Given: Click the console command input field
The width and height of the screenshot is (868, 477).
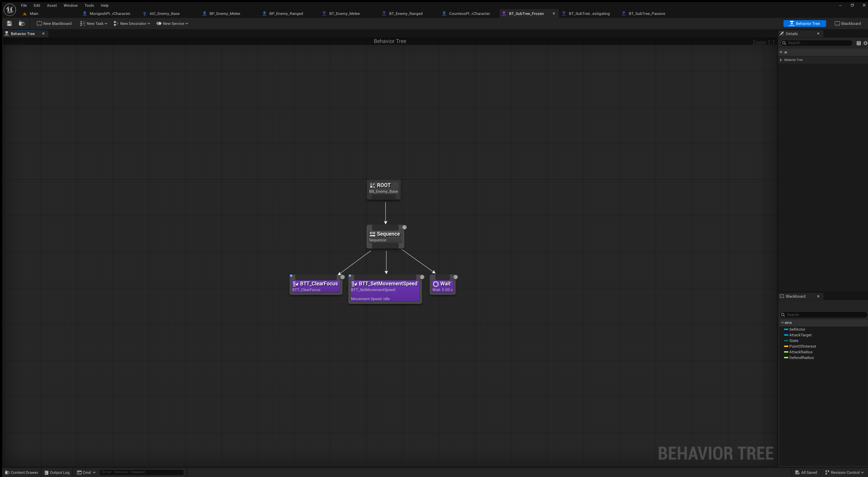Looking at the screenshot, I should click(x=142, y=472).
